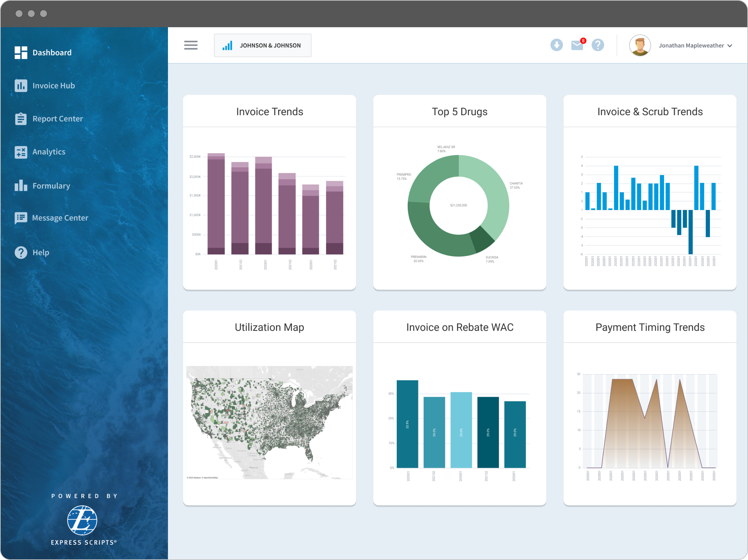Screen dimensions: 748x560
Task: Open the Dashboard menu item
Action: tap(52, 53)
